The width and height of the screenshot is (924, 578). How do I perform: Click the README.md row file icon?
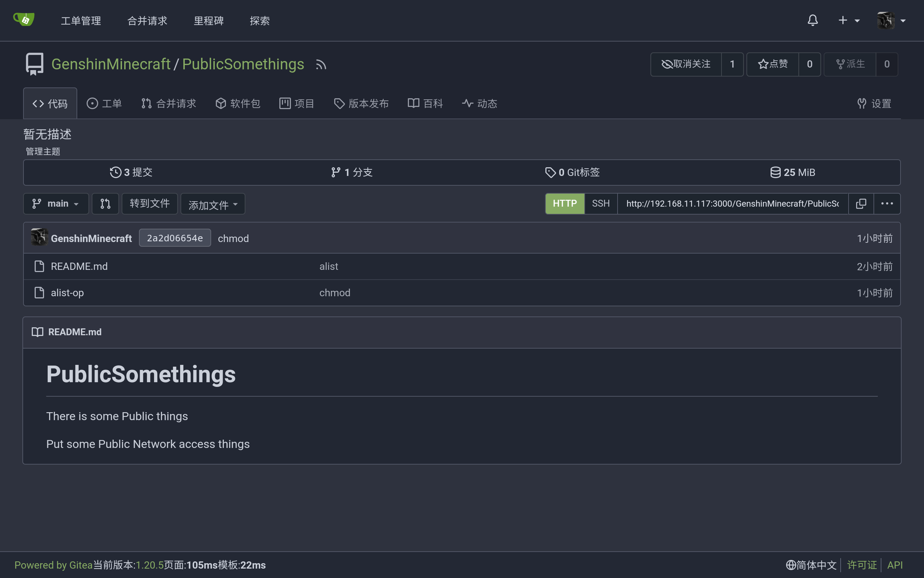pos(39,266)
